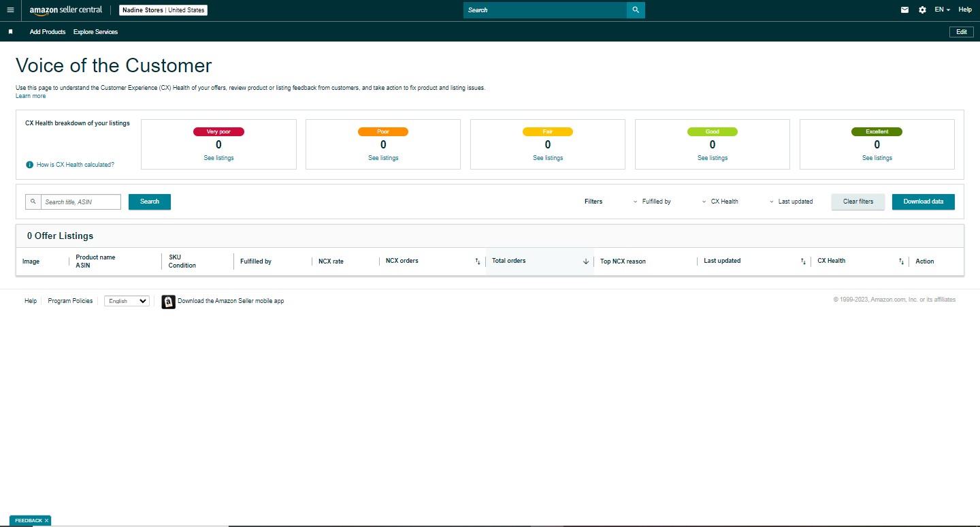
Task: Click the Image column header
Action: [31, 261]
